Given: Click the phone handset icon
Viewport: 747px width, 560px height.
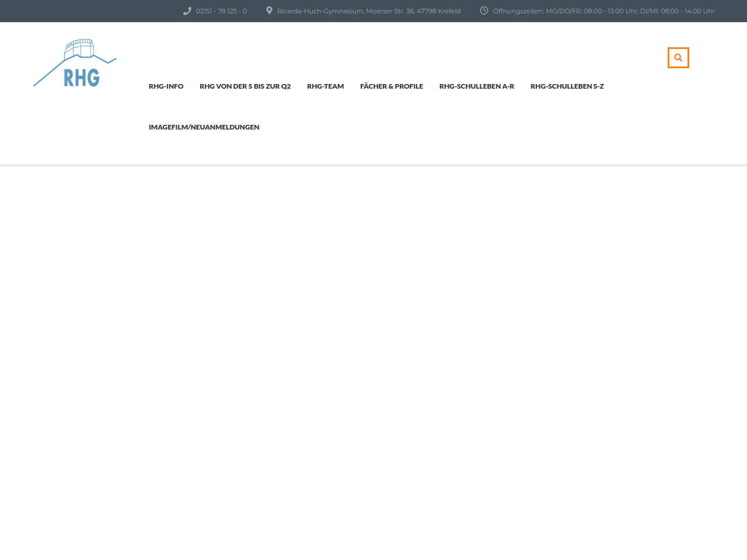Looking at the screenshot, I should click(x=187, y=11).
